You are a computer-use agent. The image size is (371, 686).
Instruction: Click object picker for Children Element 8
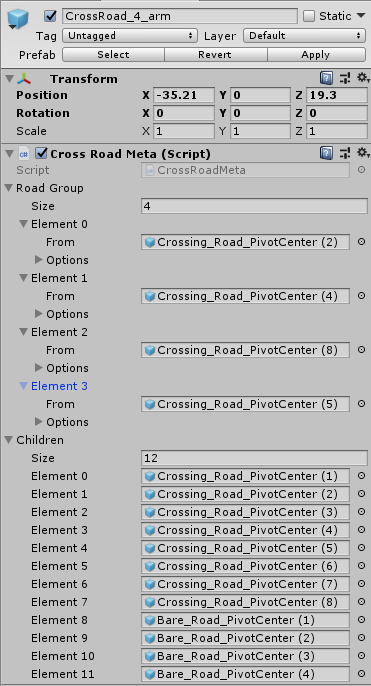pyautogui.click(x=361, y=620)
